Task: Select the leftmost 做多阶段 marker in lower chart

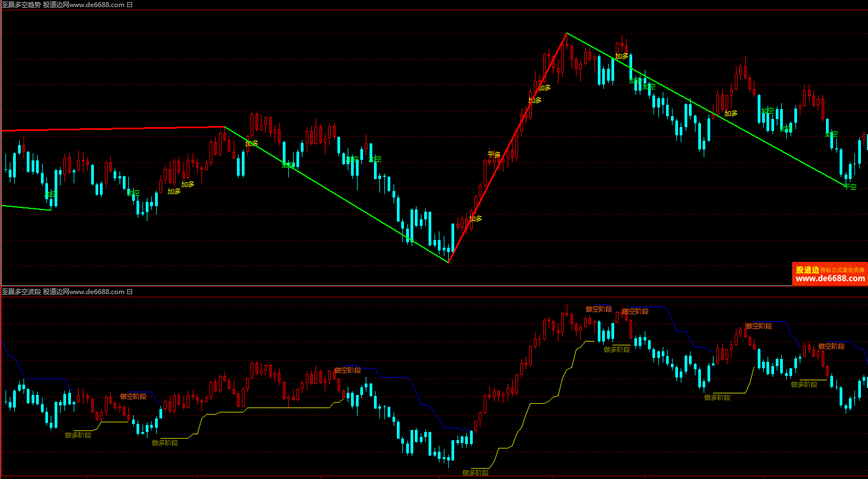Action: coord(78,435)
